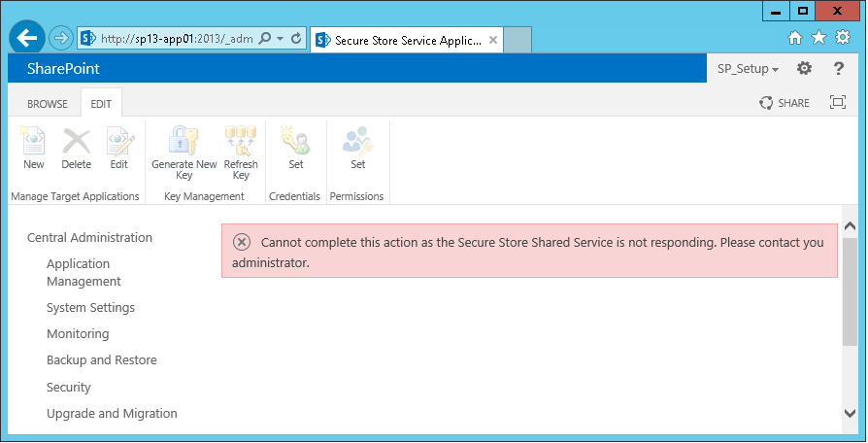This screenshot has width=868, height=443.
Task: Click 'Manage Target Applications' group label
Action: [x=76, y=196]
